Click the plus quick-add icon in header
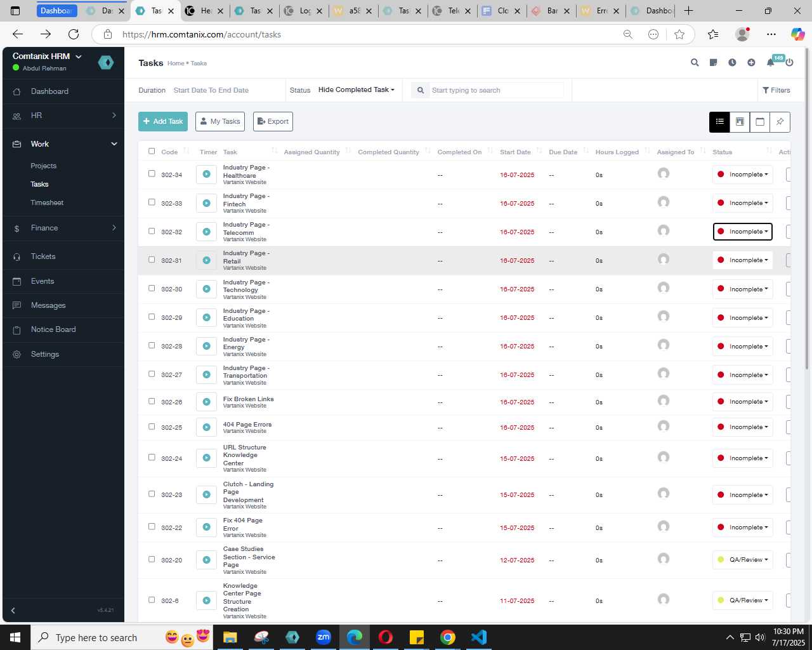812x650 pixels. 751,63
